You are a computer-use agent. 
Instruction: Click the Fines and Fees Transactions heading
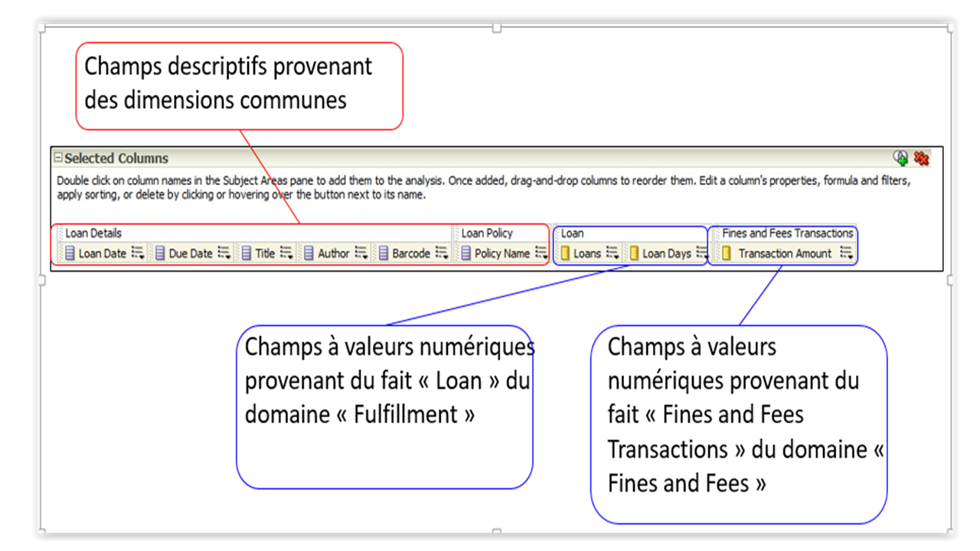788,233
